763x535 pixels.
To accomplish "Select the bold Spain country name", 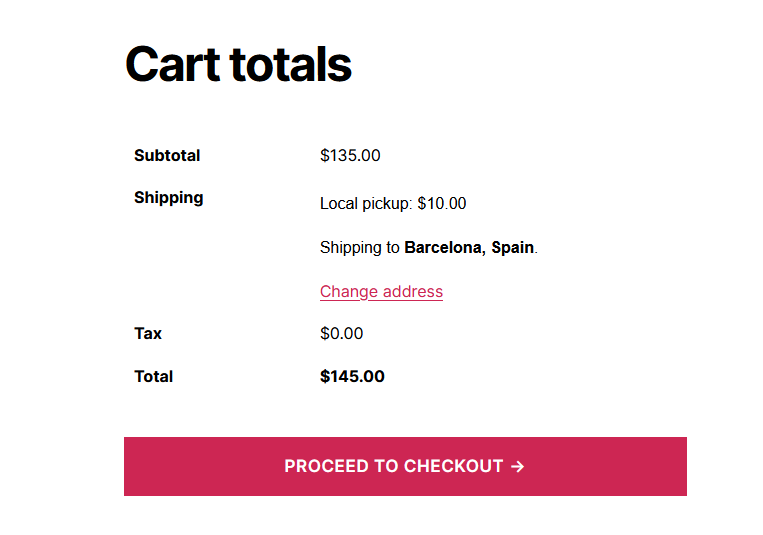I will [x=512, y=247].
